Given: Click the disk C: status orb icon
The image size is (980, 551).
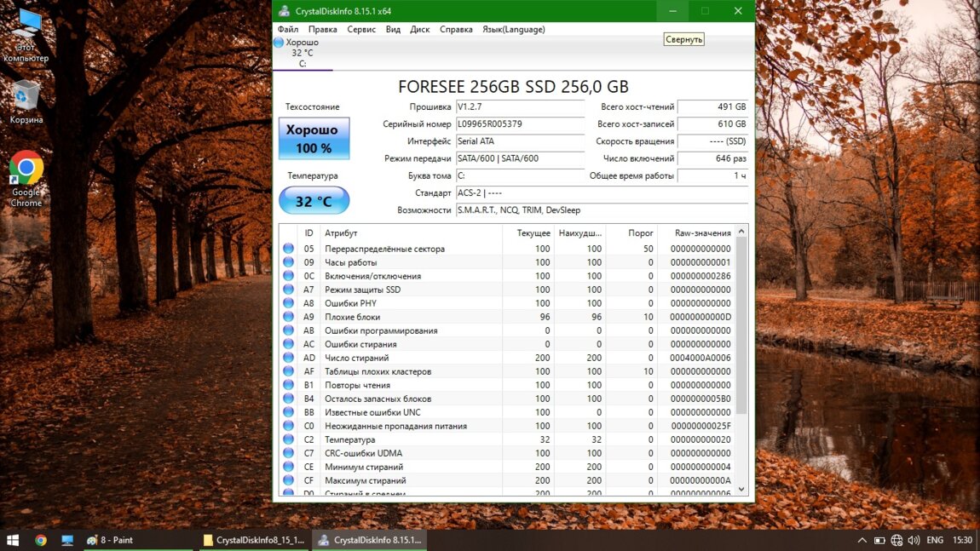Looking at the screenshot, I should 279,43.
